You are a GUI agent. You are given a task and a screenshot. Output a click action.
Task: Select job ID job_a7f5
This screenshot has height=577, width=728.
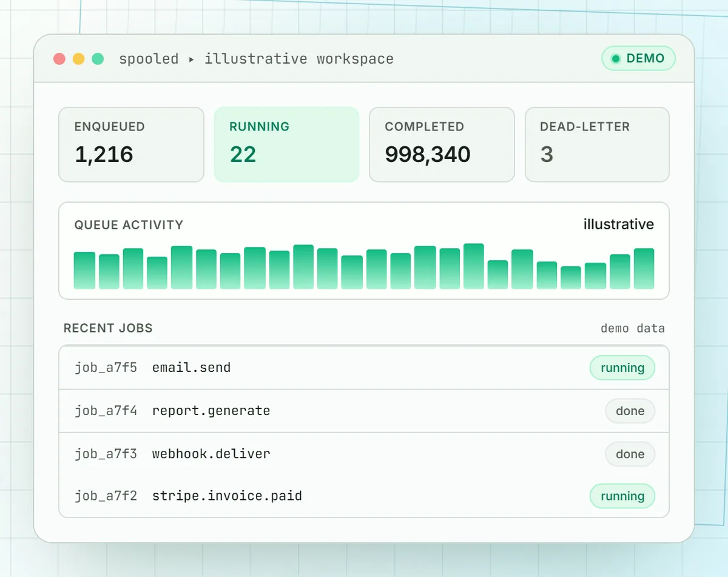(x=106, y=368)
